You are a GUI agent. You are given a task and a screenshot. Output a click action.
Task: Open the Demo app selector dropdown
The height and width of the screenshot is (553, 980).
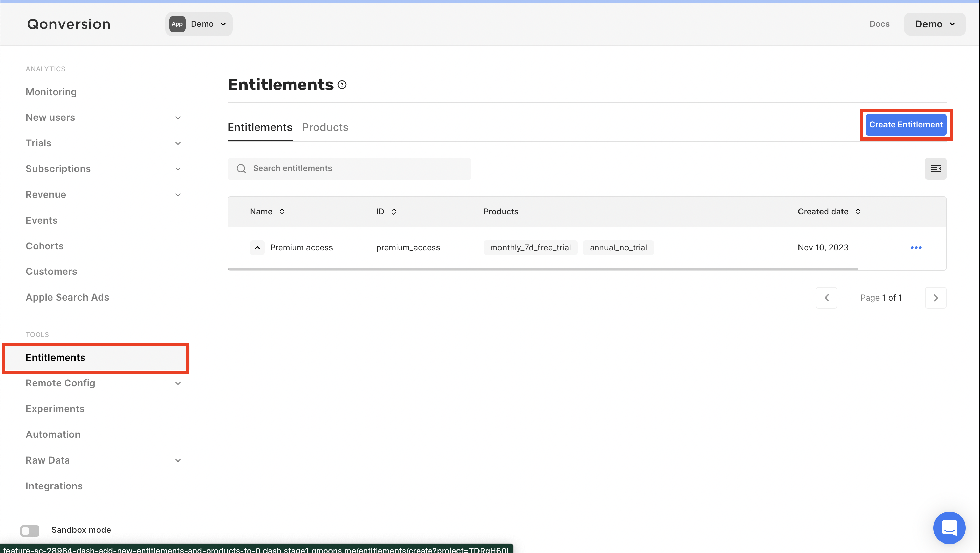tap(198, 24)
